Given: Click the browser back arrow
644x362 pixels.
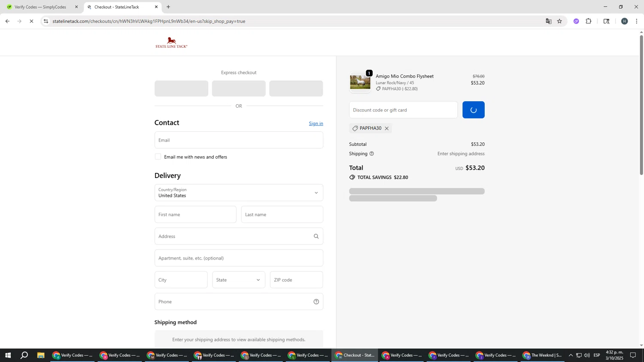Looking at the screenshot, I should coord(7,21).
